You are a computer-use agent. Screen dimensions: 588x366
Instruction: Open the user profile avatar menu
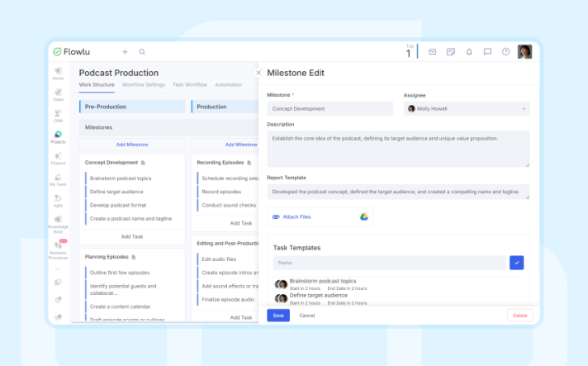click(x=524, y=51)
